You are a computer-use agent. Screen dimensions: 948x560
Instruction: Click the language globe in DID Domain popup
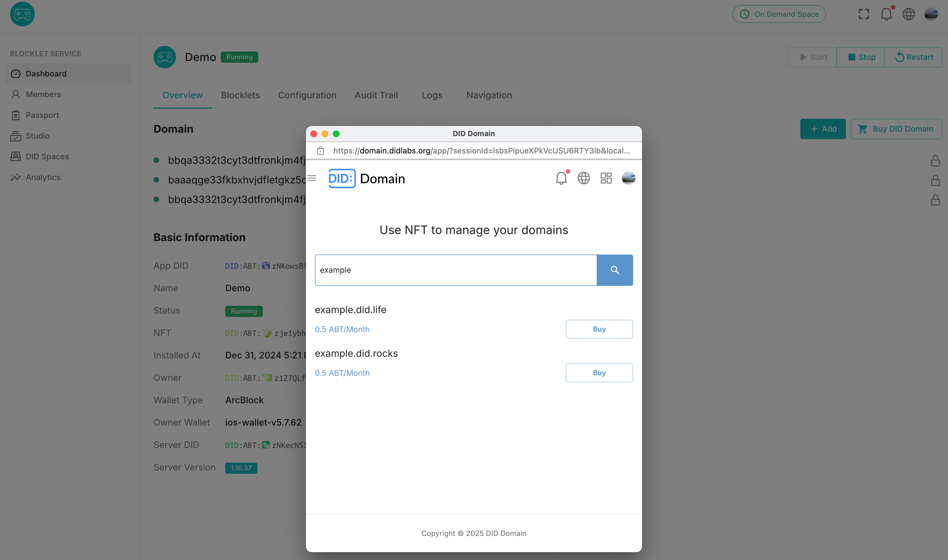click(584, 178)
